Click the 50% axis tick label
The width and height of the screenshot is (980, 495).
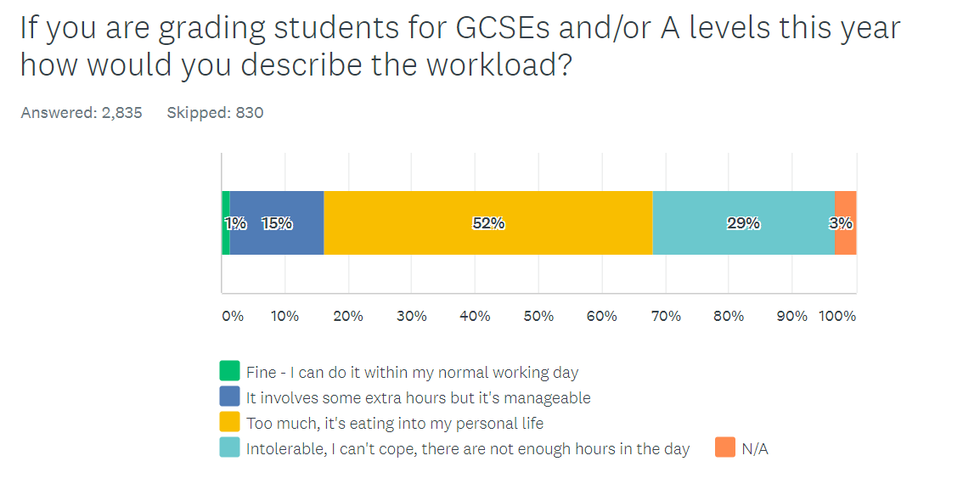[538, 316]
